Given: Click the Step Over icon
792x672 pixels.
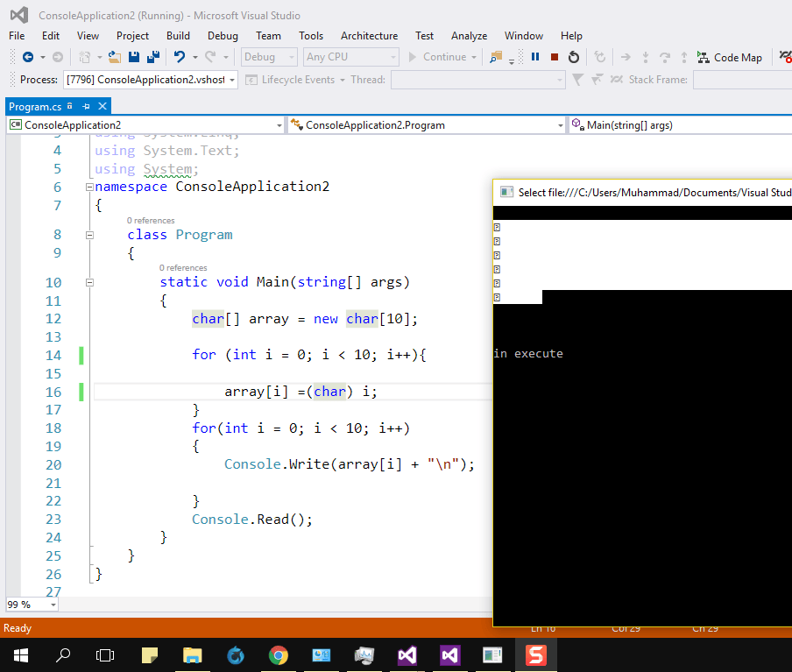Looking at the screenshot, I should [x=665, y=57].
